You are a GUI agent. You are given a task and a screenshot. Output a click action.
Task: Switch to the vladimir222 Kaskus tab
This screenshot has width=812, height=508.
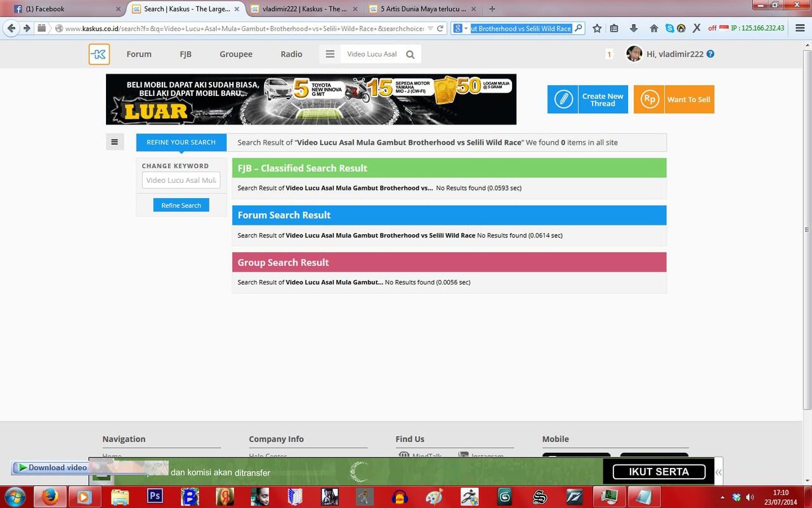tap(305, 9)
